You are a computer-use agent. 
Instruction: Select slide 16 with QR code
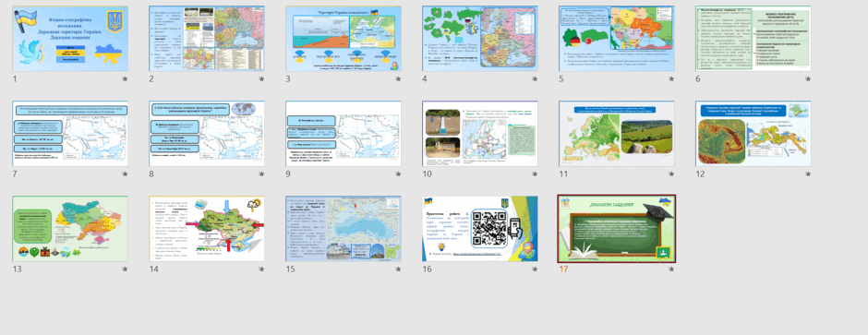480,229
